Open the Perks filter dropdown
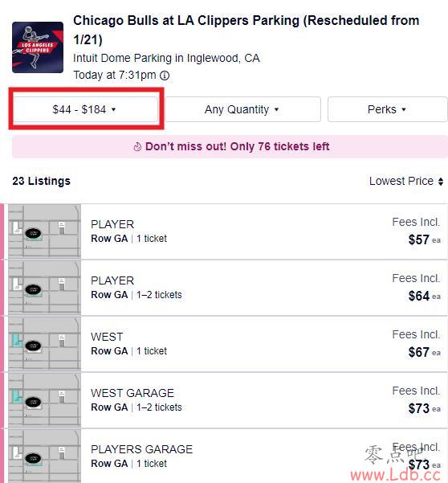The height and width of the screenshot is (483, 448). point(388,109)
